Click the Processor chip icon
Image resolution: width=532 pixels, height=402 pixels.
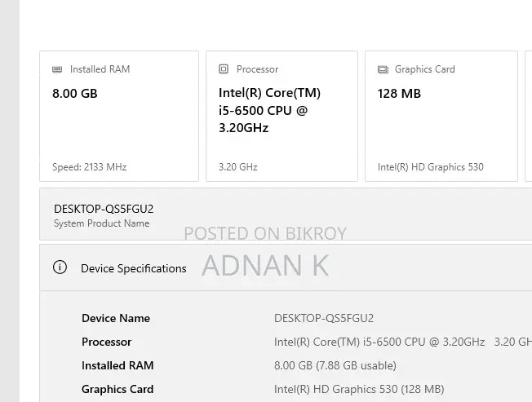point(224,69)
